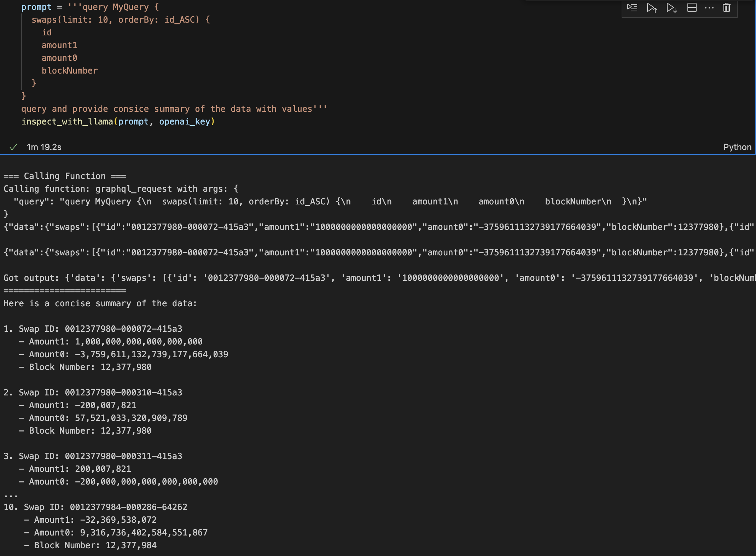The image size is (756, 556).
Task: Place cursor on amount1 query field
Action: pyautogui.click(x=59, y=45)
